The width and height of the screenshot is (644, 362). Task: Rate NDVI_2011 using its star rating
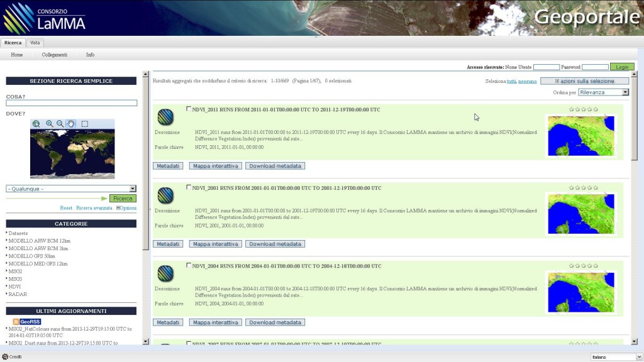582,107
